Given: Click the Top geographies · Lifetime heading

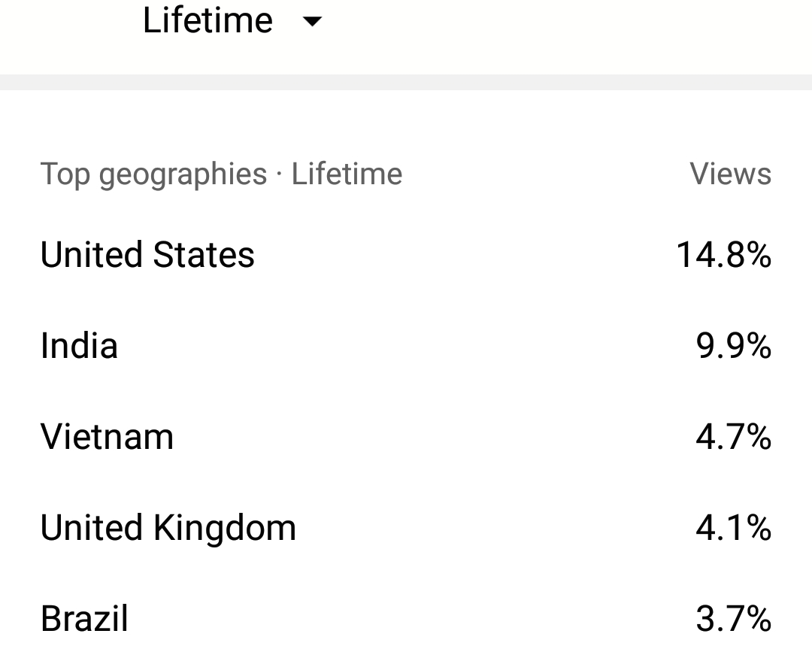Looking at the screenshot, I should click(x=221, y=174).
